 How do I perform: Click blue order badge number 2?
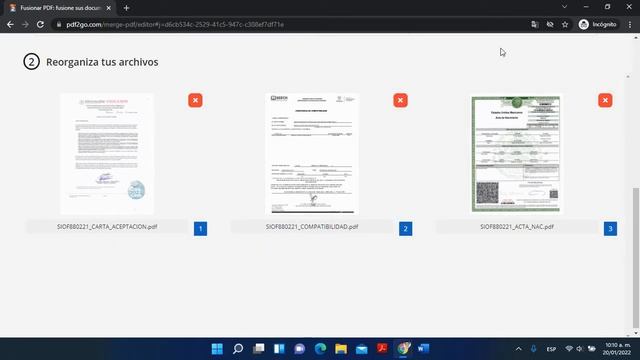point(405,229)
